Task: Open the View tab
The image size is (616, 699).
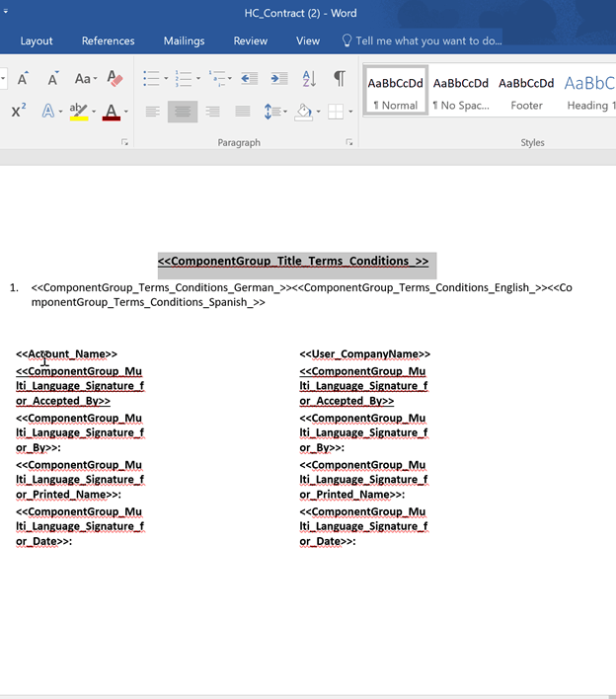Action: (308, 41)
